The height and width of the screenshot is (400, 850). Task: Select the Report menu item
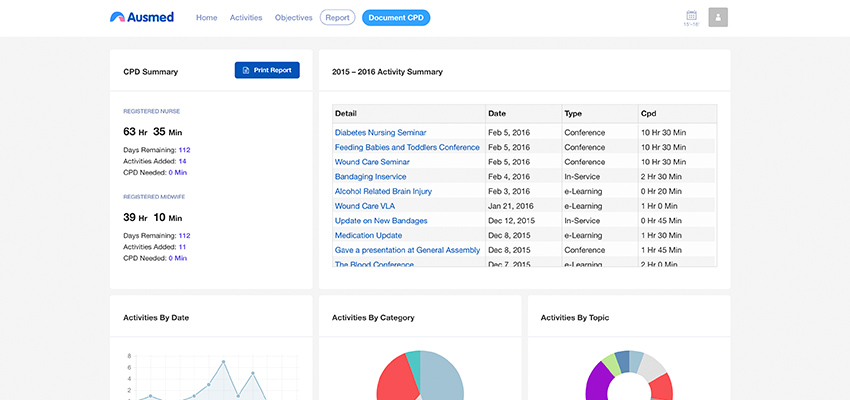338,17
